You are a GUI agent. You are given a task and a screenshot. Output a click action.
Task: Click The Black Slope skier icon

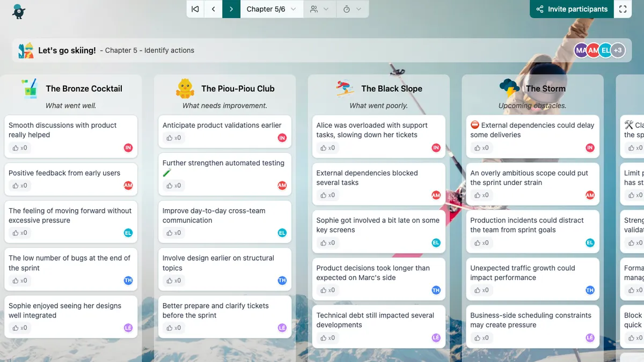pyautogui.click(x=345, y=88)
